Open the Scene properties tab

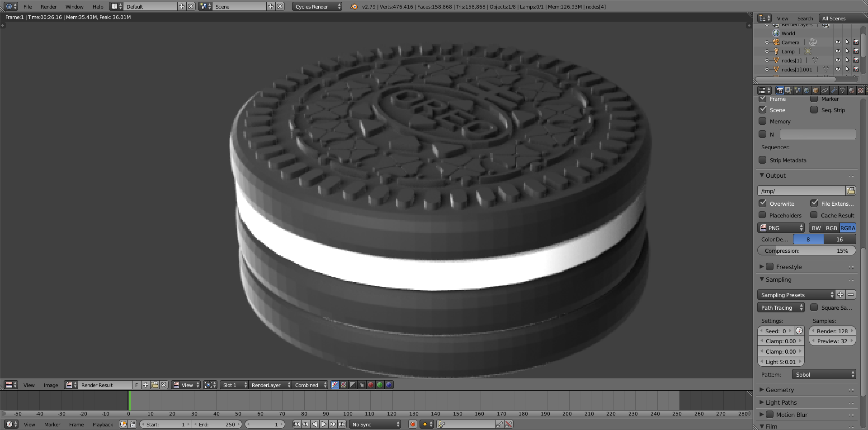(797, 90)
